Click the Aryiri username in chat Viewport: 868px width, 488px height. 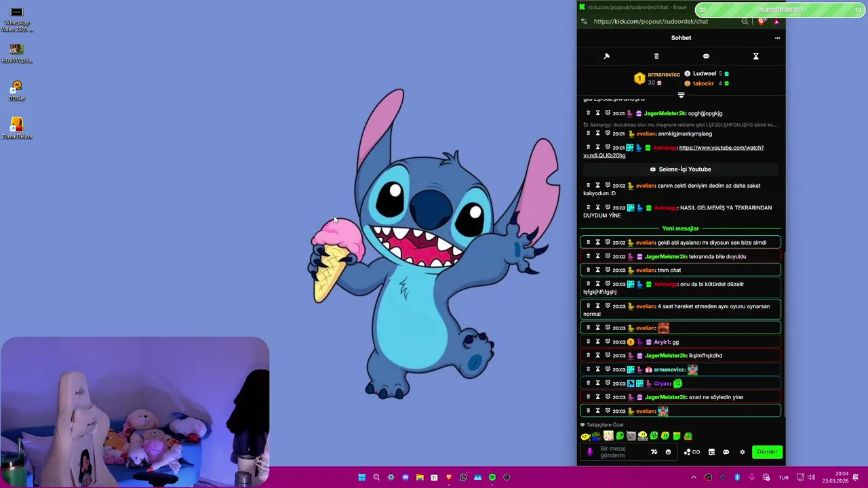661,342
